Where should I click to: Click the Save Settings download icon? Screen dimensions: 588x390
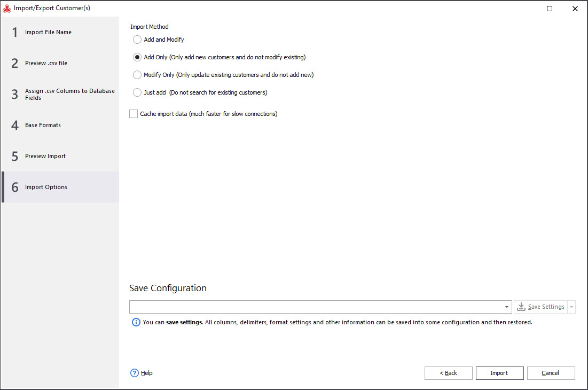click(x=521, y=307)
